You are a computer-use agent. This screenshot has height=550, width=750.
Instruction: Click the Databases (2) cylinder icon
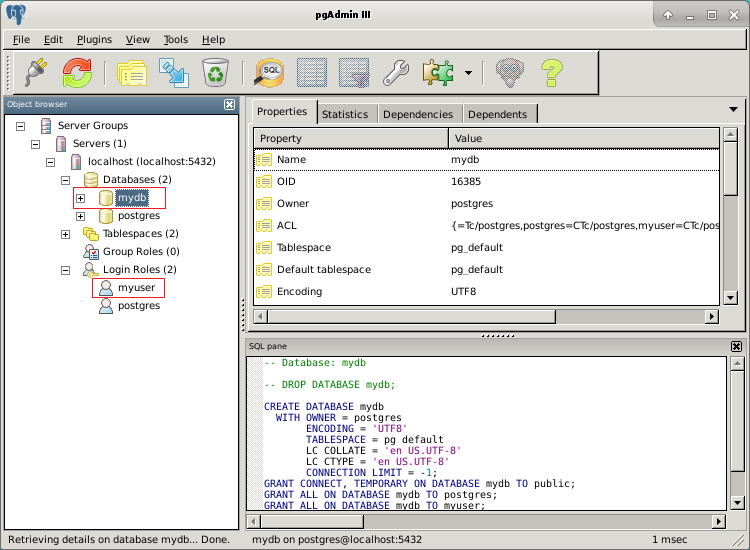point(91,180)
